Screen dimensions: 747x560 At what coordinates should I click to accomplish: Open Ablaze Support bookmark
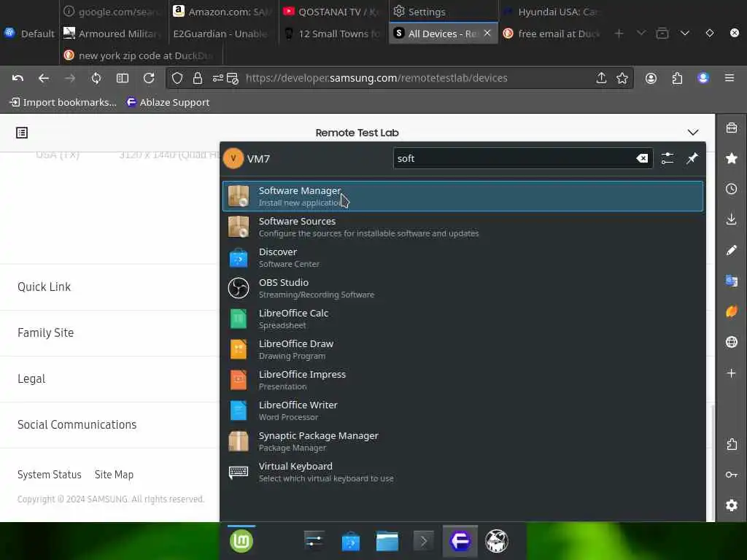pos(169,102)
